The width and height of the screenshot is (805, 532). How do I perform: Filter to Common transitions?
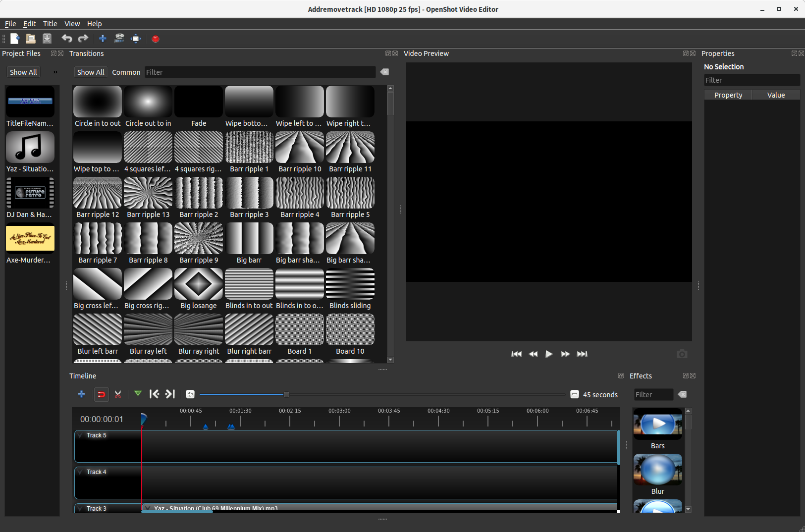(126, 72)
